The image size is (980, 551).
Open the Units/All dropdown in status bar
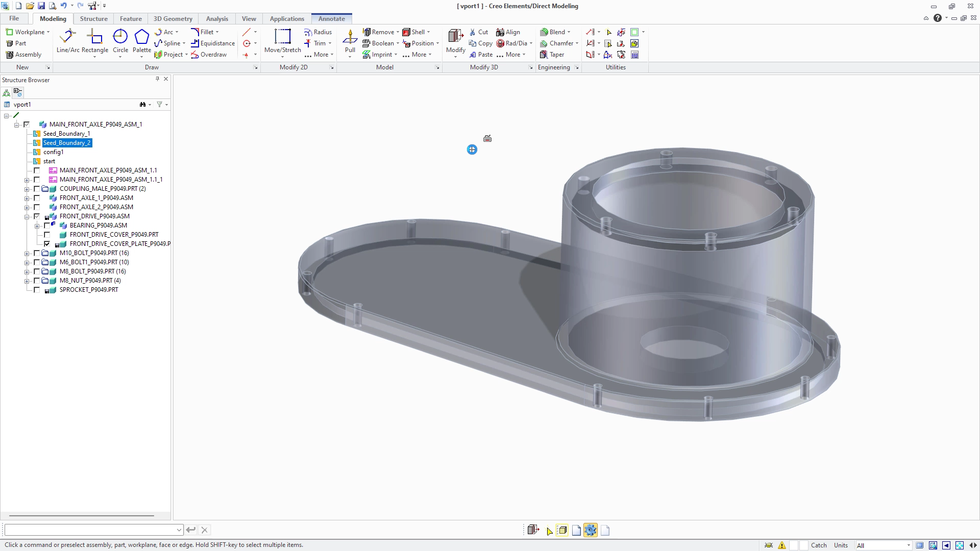coord(884,545)
